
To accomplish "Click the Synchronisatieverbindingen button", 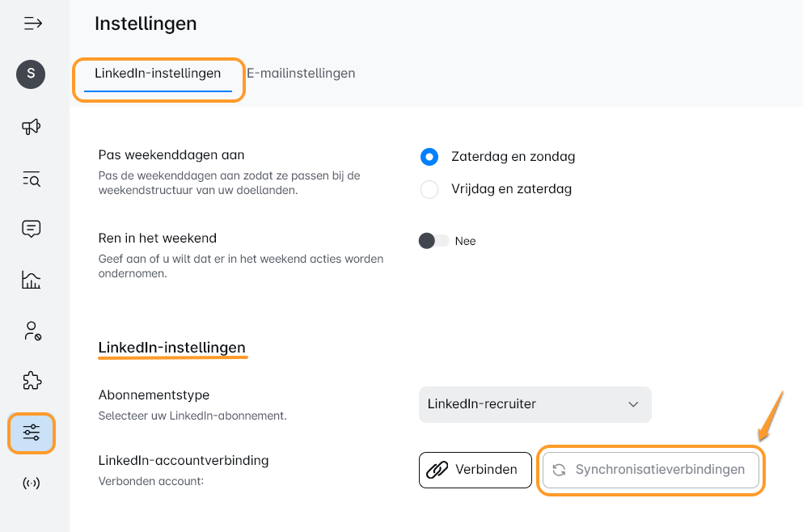I will [x=651, y=470].
